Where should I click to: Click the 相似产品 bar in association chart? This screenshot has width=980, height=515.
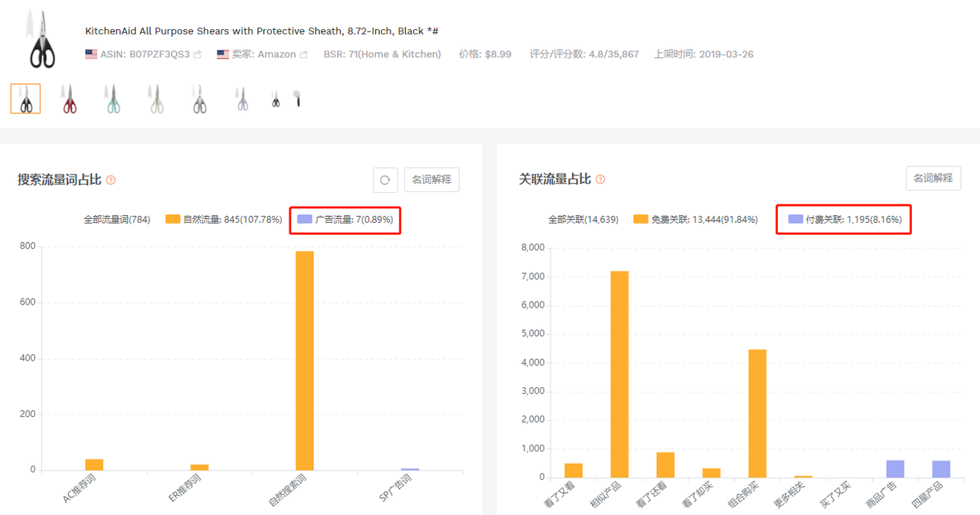coord(619,373)
